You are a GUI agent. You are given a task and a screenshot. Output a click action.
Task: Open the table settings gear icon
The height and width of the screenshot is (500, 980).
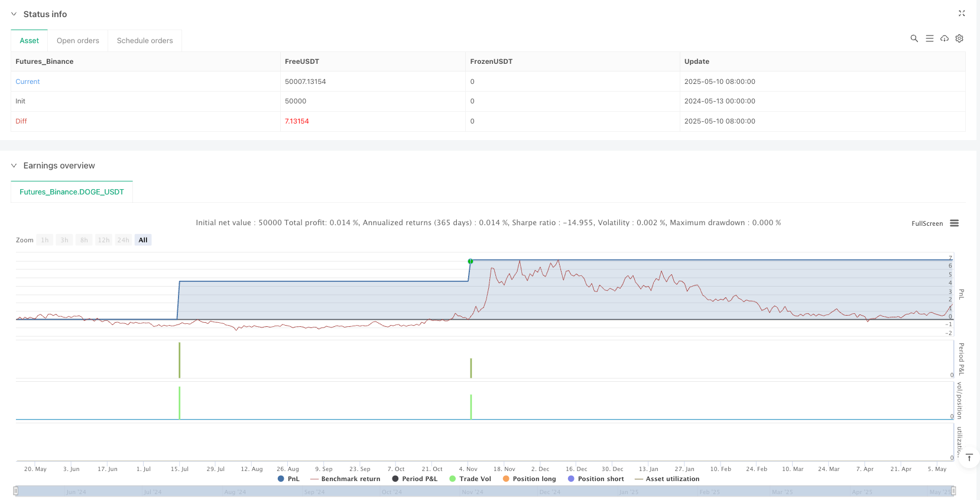[959, 38]
